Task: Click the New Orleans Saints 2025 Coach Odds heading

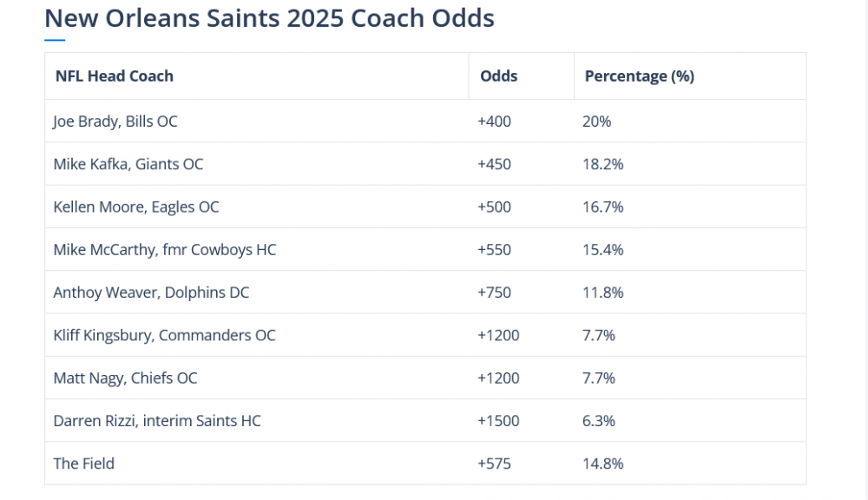Action: 269,18
